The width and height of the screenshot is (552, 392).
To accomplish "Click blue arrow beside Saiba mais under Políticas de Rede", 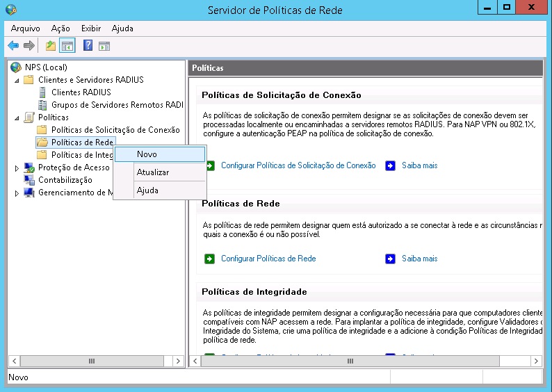I will coord(390,259).
